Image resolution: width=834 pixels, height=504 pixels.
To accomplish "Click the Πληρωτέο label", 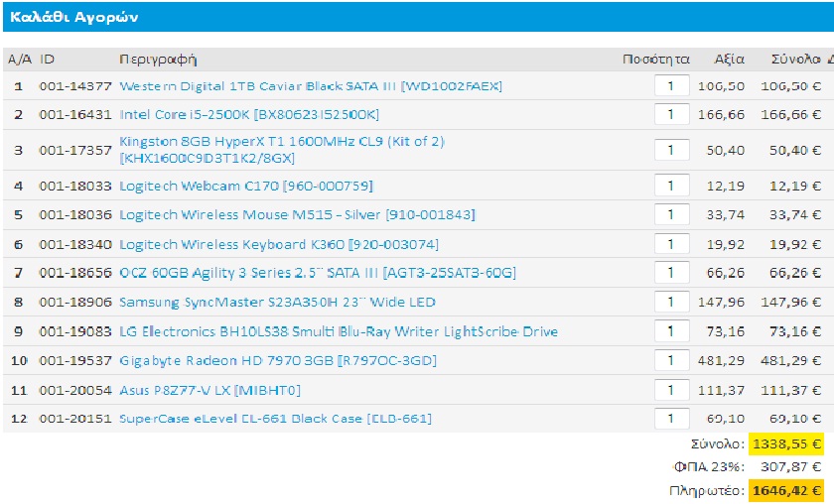I will click(x=707, y=491).
